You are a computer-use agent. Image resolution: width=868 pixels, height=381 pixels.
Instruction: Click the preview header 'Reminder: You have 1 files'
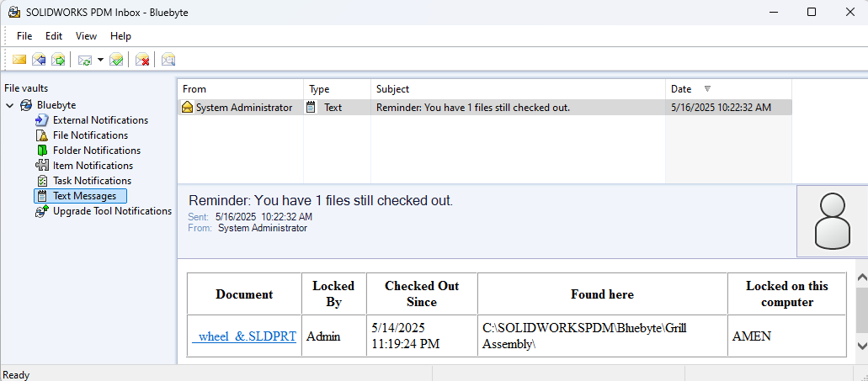[x=321, y=201]
